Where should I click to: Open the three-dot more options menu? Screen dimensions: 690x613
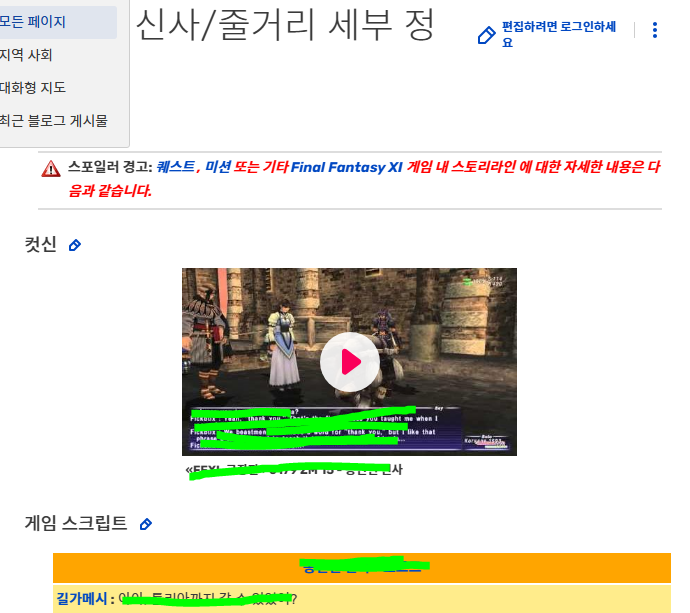pyautogui.click(x=655, y=30)
